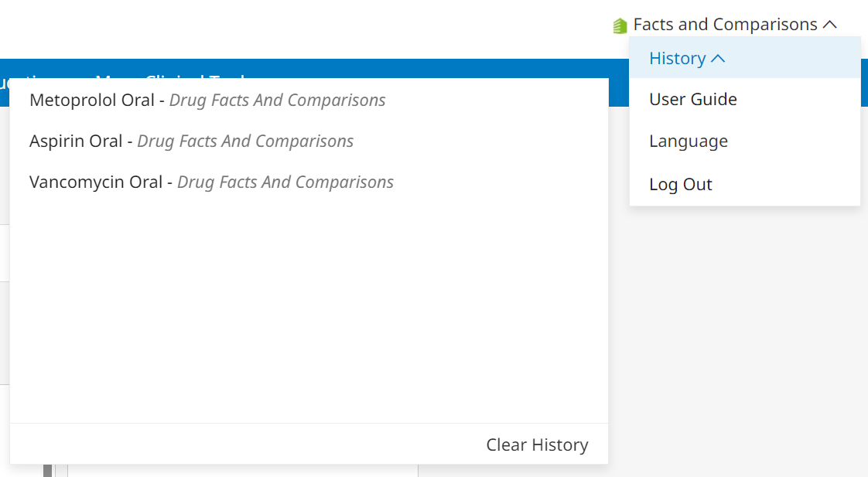Open Vancomycin Oral history entry
The width and height of the screenshot is (868, 477).
point(96,182)
